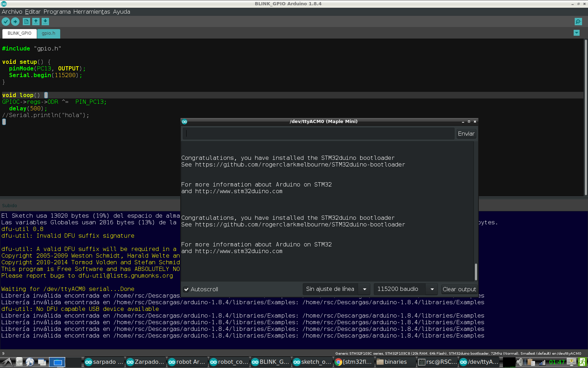Click the serial monitor send text field
This screenshot has height=368, width=588.
(x=318, y=134)
